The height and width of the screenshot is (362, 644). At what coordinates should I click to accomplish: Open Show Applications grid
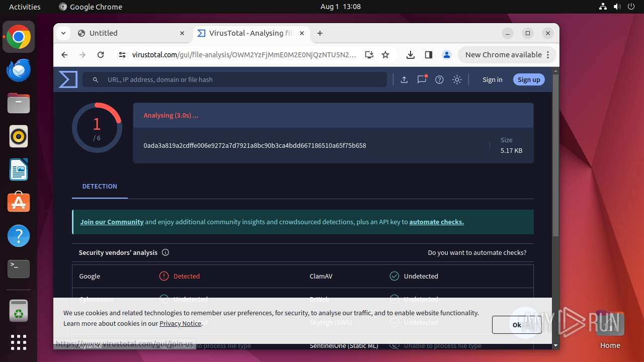point(19,342)
